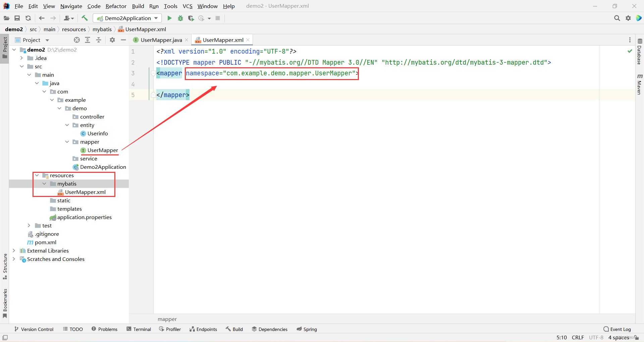Select UserMapper.xml in project tree
Screen dimensions: 644x342
pyautogui.click(x=85, y=192)
